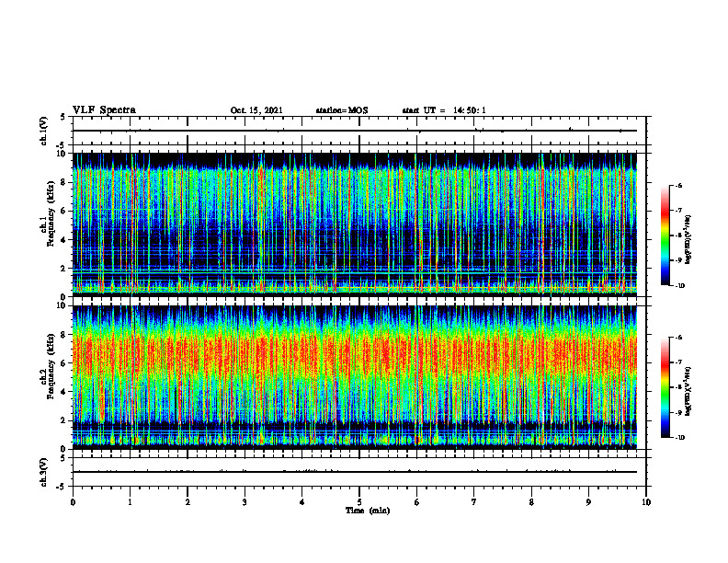Click the "2" kHz tick on ch.1 frequency axis
Image resolution: width=728 pixels, height=563 pixels.
pos(64,269)
